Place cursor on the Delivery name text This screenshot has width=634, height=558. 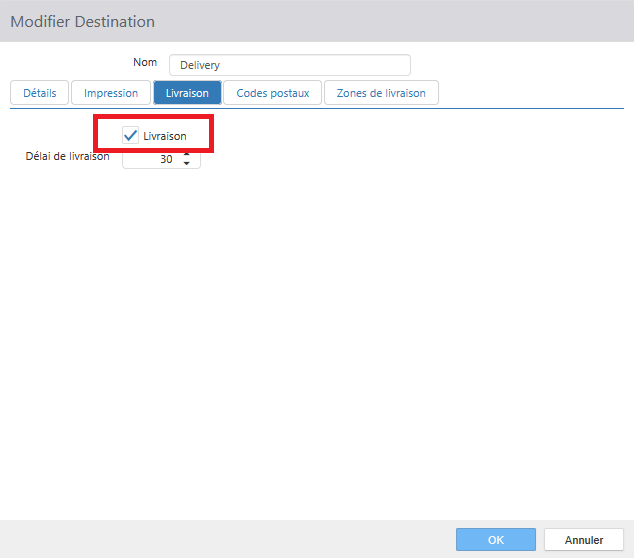pos(200,65)
